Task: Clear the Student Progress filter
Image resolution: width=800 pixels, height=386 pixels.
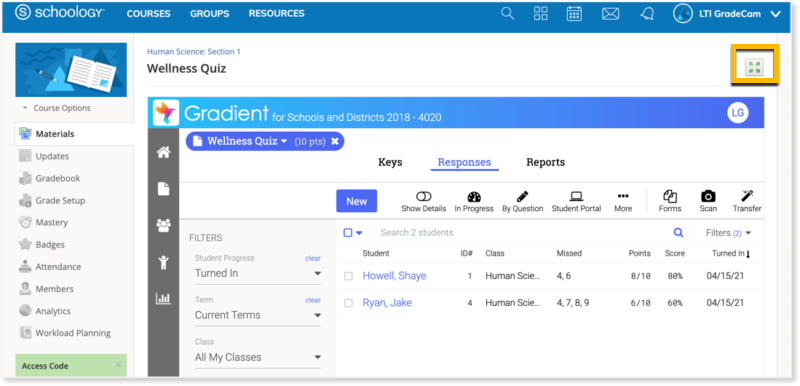Action: 313,259
